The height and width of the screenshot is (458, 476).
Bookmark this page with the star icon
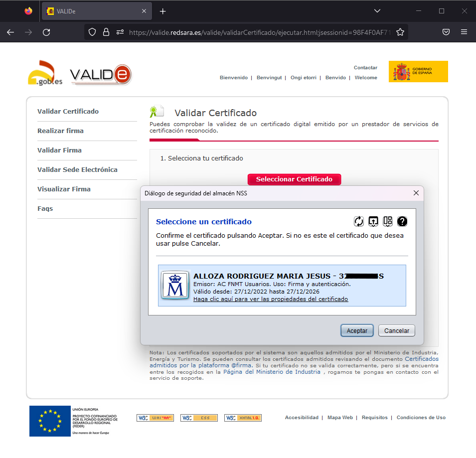[400, 32]
